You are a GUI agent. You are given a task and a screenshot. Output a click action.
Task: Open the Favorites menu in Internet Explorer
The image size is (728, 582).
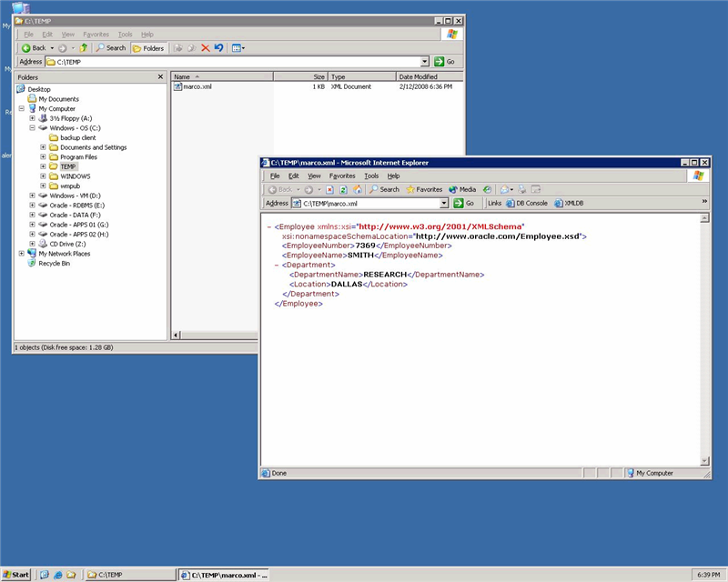(342, 176)
